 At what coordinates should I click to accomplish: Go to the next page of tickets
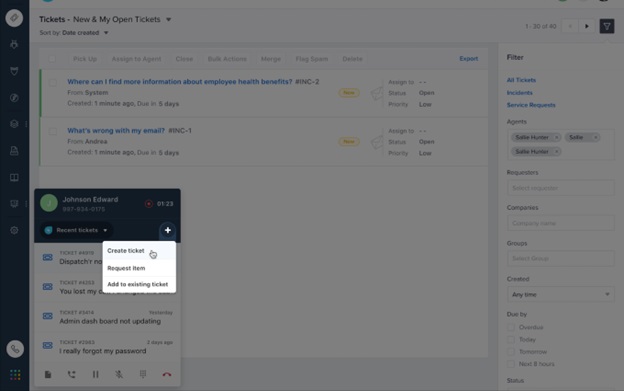click(587, 26)
